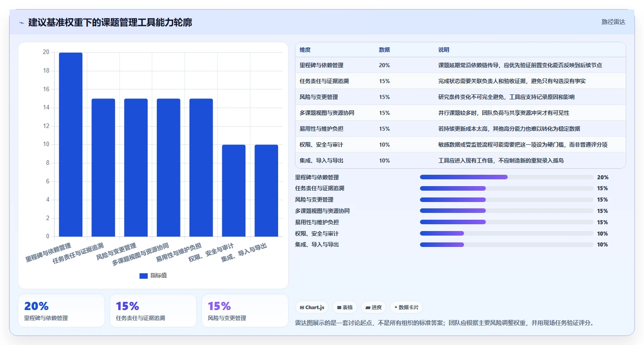Open the 15% 风险与变更管理 stat card
Screen dimensions: 644x345
coord(245,310)
